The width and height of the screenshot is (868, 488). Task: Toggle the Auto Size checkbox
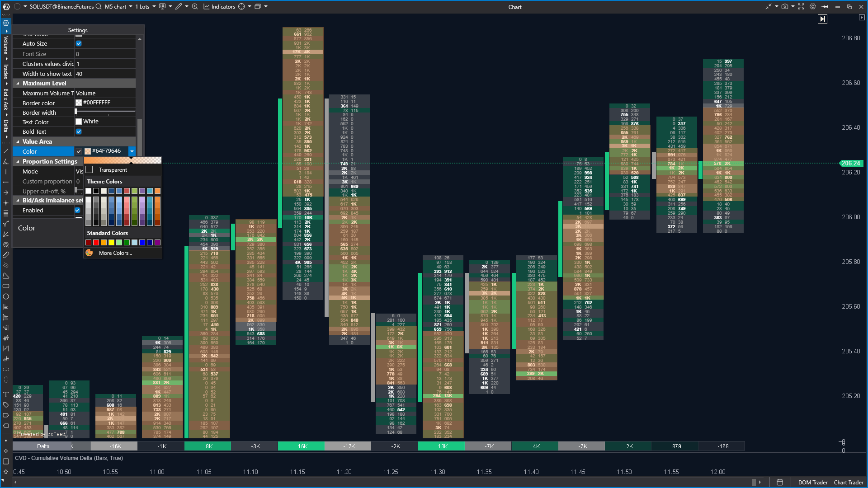click(x=79, y=44)
